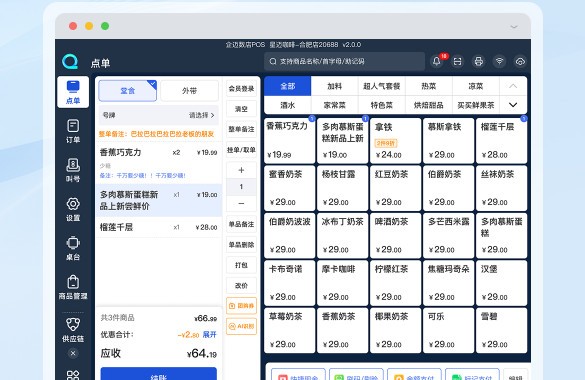Select 外带 takeaway mode
This screenshot has height=380, width=585.
(190, 91)
